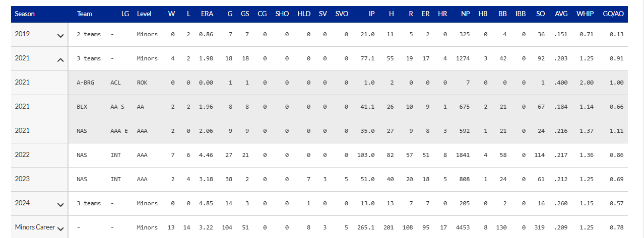This screenshot has width=644, height=238.
Task: Click the Level column header
Action: point(144,14)
